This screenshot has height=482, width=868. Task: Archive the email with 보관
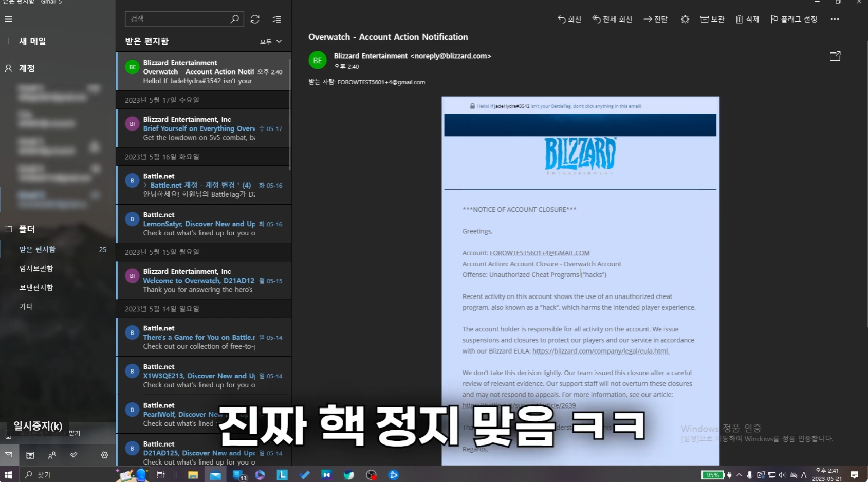712,19
